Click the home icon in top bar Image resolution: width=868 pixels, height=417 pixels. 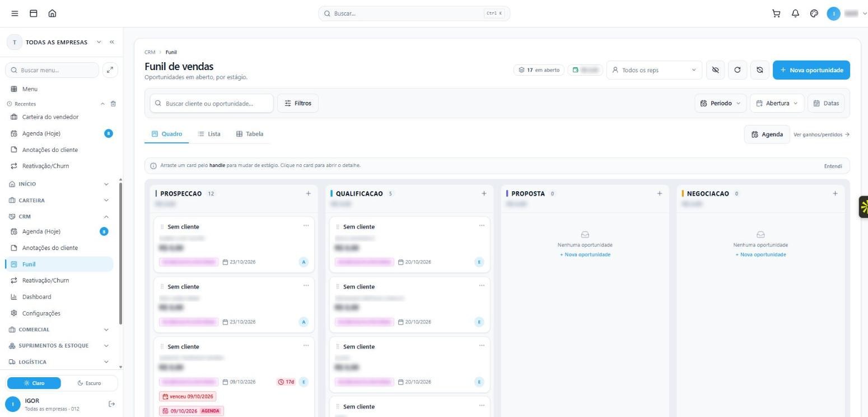[52, 13]
